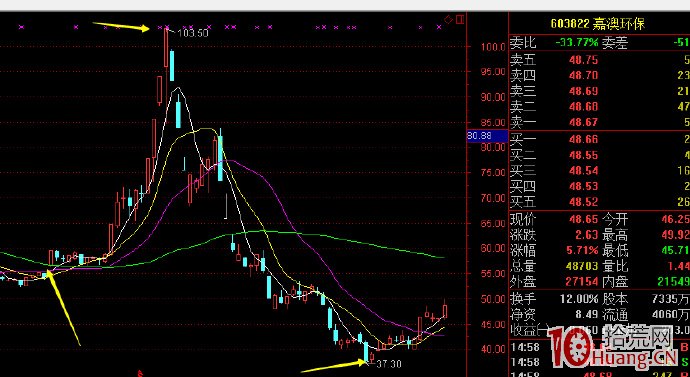Viewport: 690px width, 377px height.
Task: Click the red split-window icon atop chart
Action: tap(460, 19)
